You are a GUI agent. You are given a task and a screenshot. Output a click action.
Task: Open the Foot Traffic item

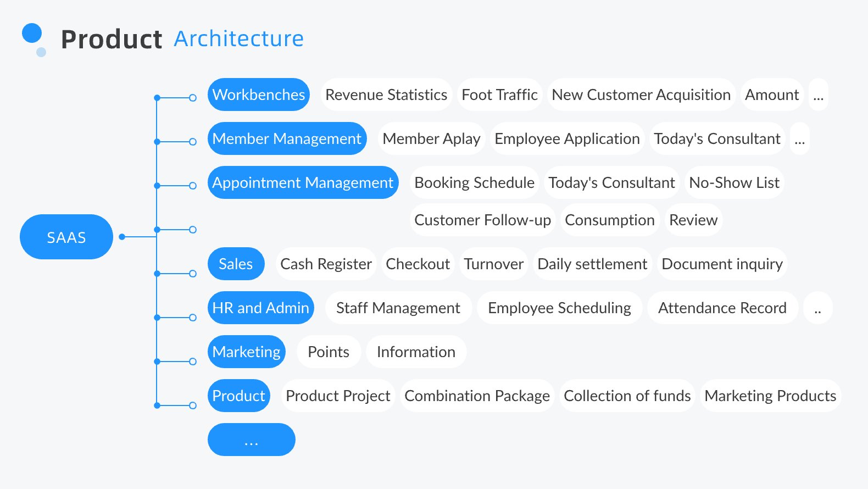click(499, 95)
